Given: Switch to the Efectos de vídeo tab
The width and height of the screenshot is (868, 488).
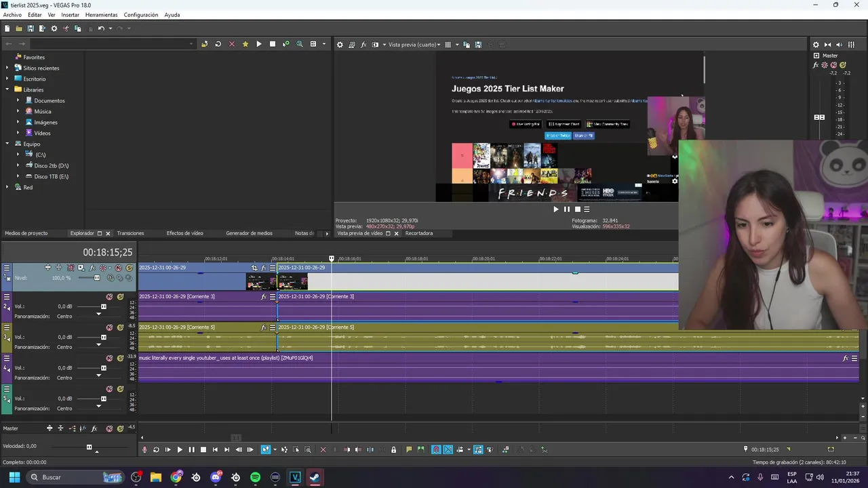Looking at the screenshot, I should (x=184, y=233).
